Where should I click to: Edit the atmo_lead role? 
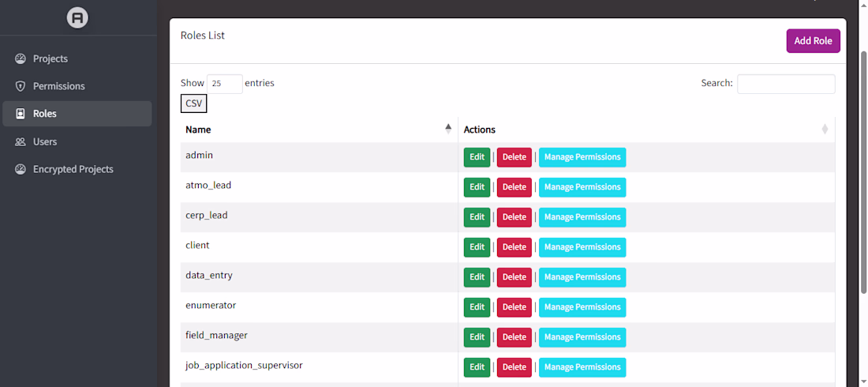(477, 187)
